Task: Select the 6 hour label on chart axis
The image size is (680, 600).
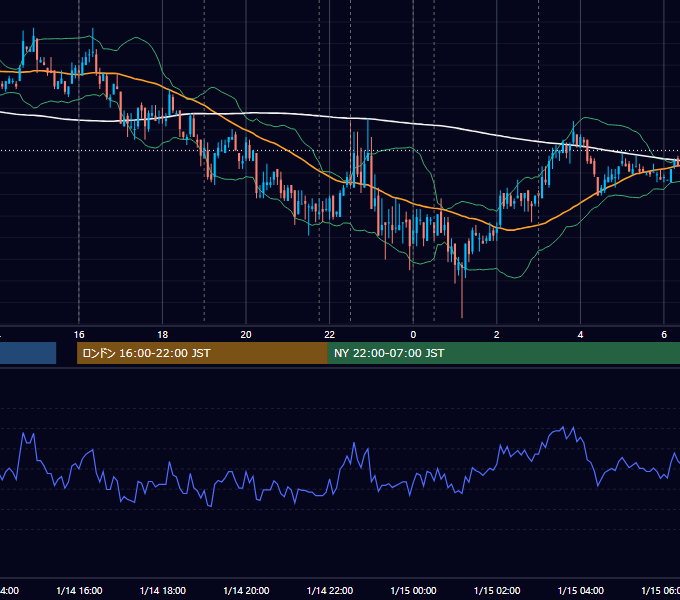Action: [x=664, y=335]
